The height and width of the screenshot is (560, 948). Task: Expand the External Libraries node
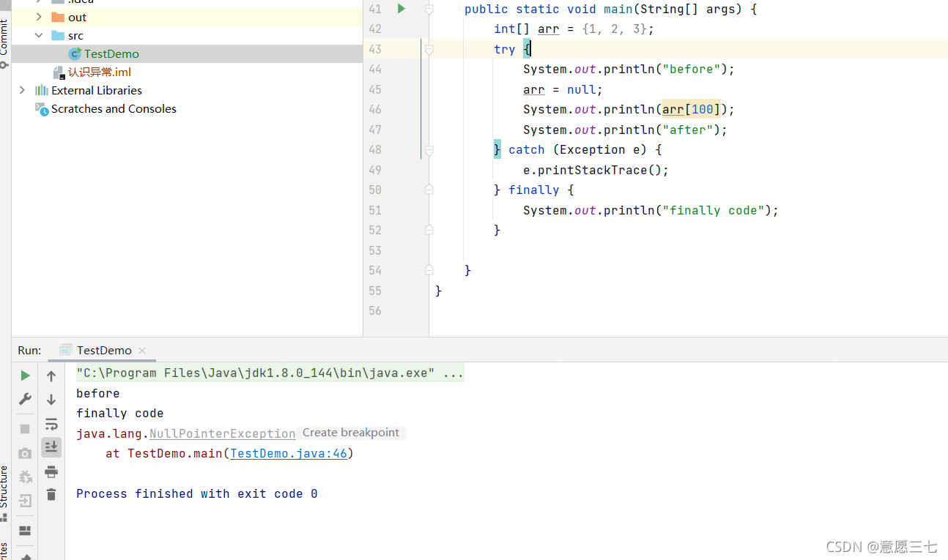point(22,90)
